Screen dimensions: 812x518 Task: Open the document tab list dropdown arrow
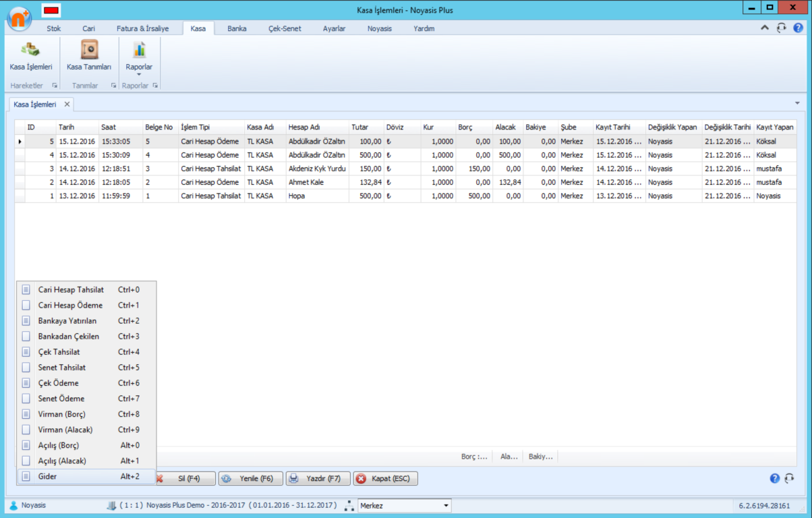pos(797,103)
